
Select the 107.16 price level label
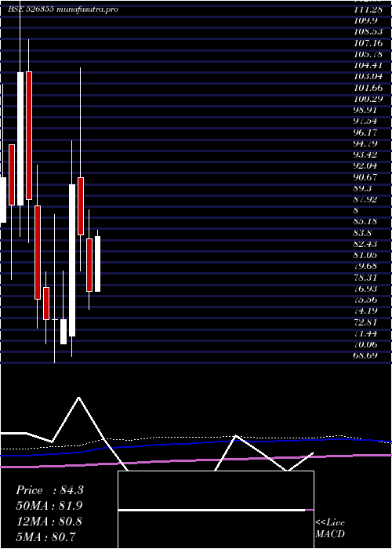[368, 43]
